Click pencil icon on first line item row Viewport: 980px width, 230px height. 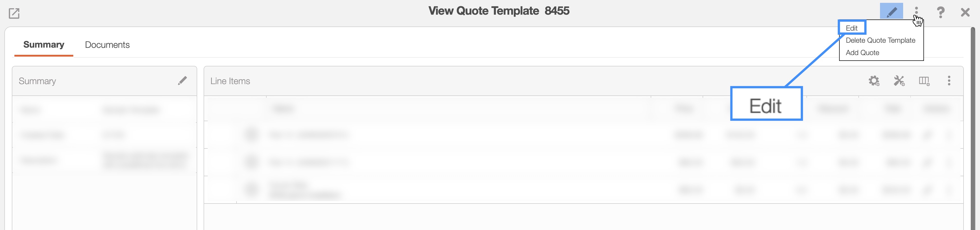coord(927,135)
